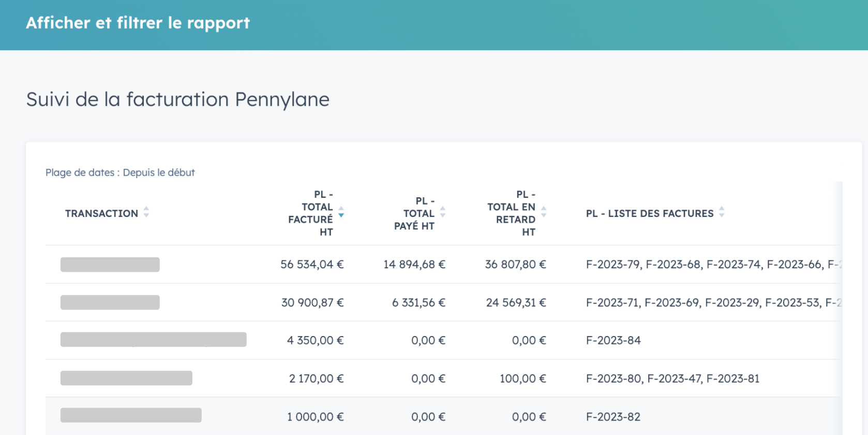Click the Suivi de la facturation Pennylane title
Image resolution: width=868 pixels, height=435 pixels.
[177, 99]
